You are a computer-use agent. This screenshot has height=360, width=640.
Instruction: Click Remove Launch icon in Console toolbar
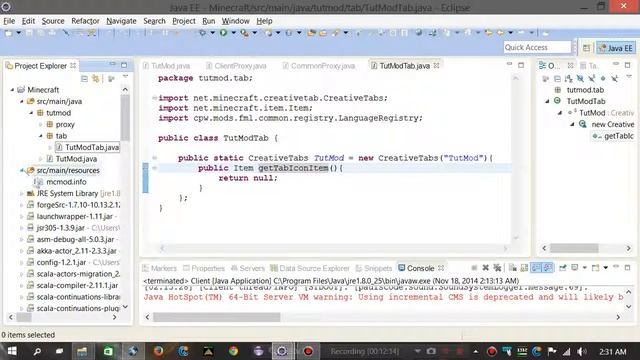pos(485,268)
